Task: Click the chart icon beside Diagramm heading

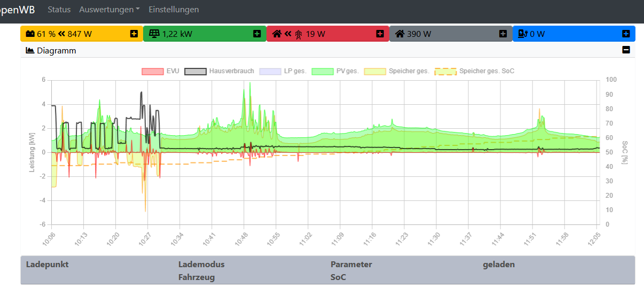Action: point(30,51)
